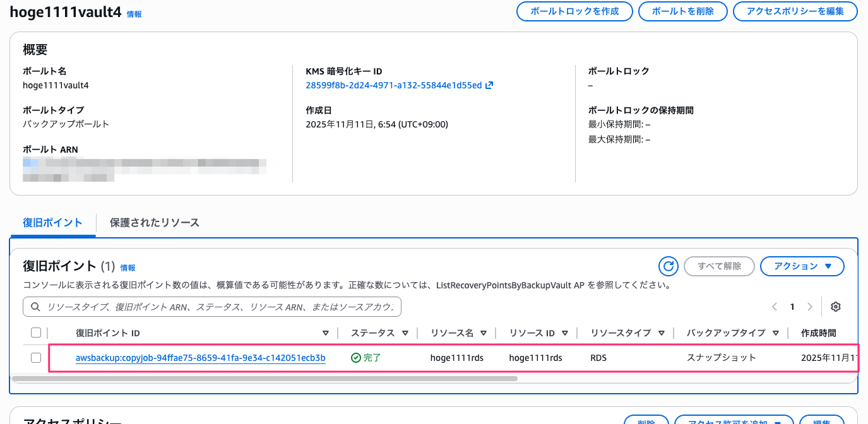868x424 pixels.
Task: Go to the next page with the right chevron
Action: pos(810,307)
